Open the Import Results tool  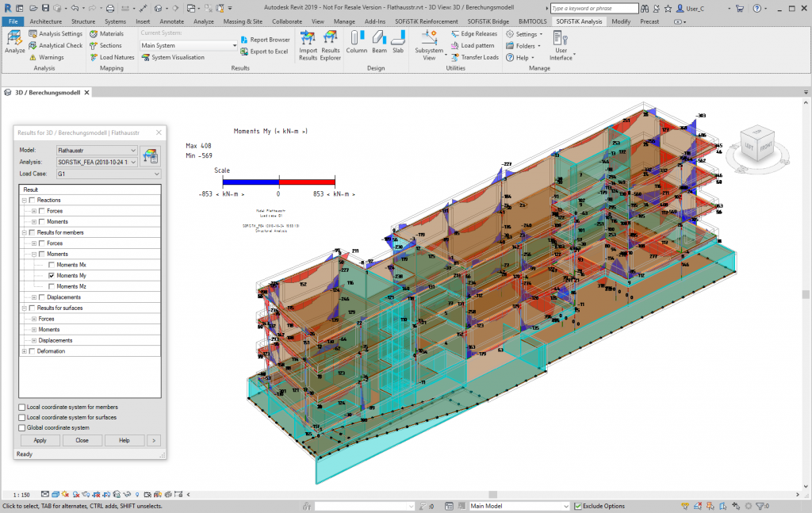(x=308, y=44)
